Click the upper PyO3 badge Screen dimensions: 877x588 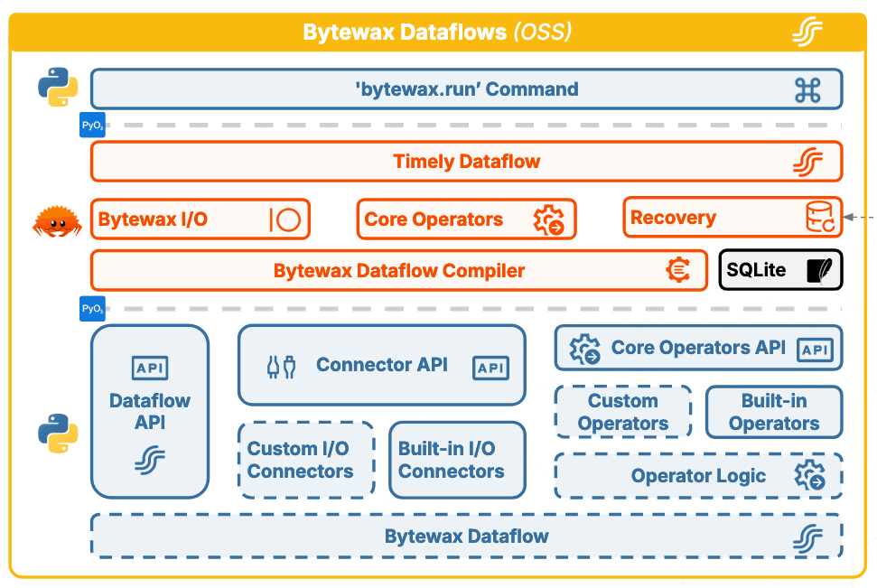click(x=92, y=126)
